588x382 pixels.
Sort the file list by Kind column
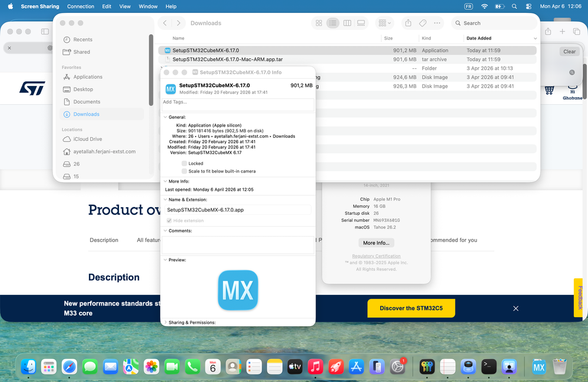[426, 38]
